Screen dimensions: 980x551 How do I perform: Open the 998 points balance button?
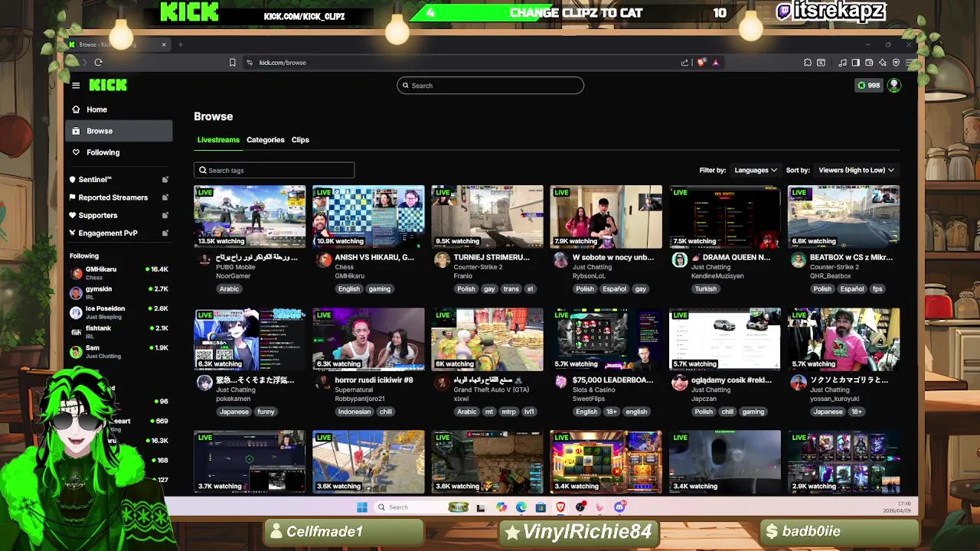[x=868, y=85]
